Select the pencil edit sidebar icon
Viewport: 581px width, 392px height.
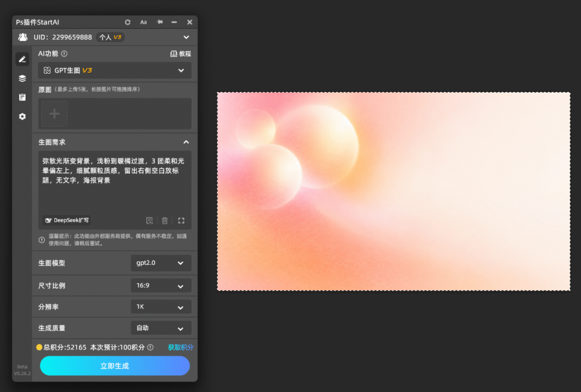pos(22,59)
